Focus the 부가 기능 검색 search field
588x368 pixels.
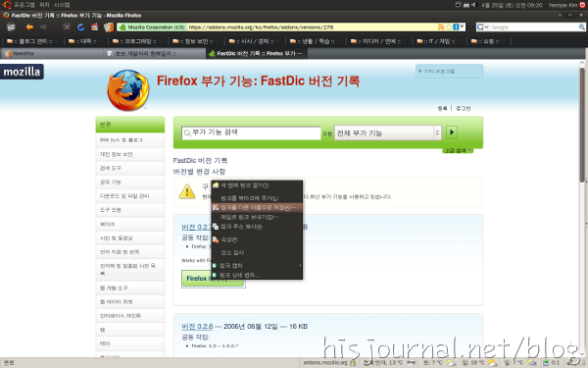tap(251, 132)
